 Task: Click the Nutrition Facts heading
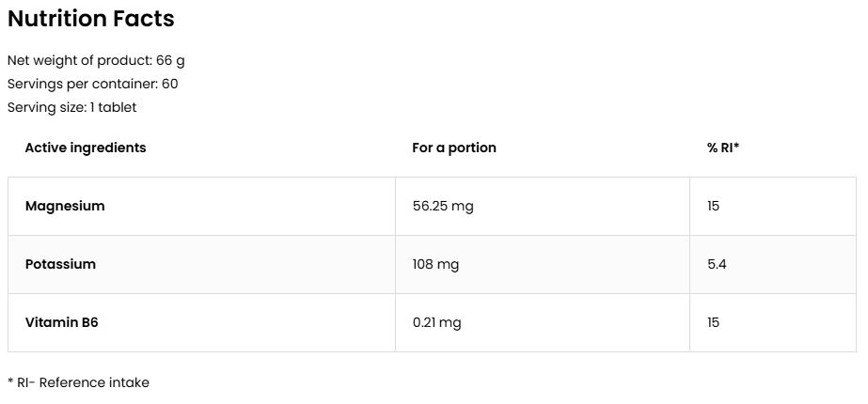coord(90,19)
